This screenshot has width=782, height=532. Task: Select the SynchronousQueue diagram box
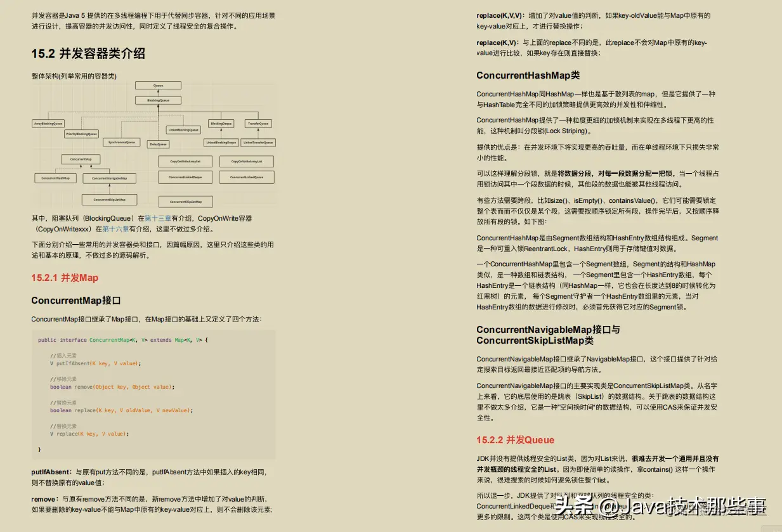point(121,143)
